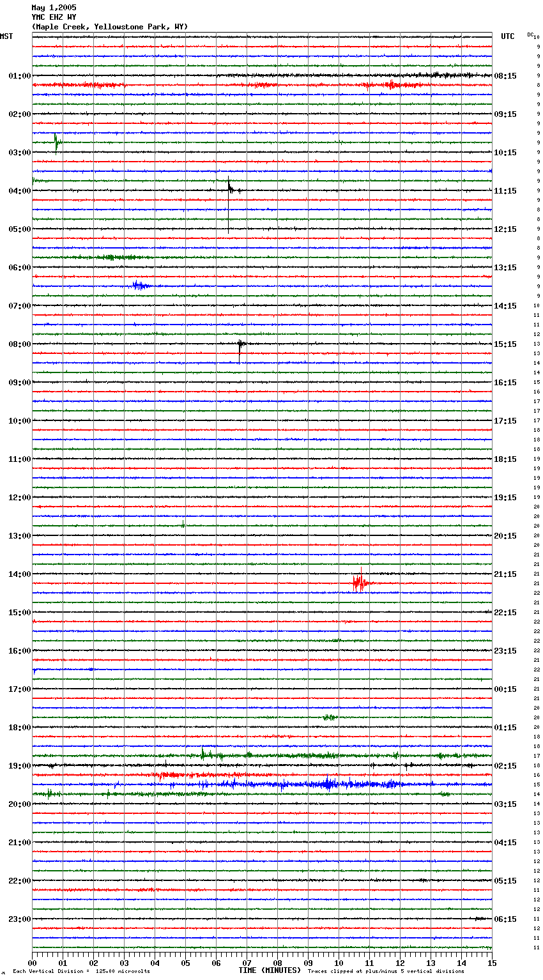
Task: Select the 01:00 MST row label
Action: click(x=20, y=76)
